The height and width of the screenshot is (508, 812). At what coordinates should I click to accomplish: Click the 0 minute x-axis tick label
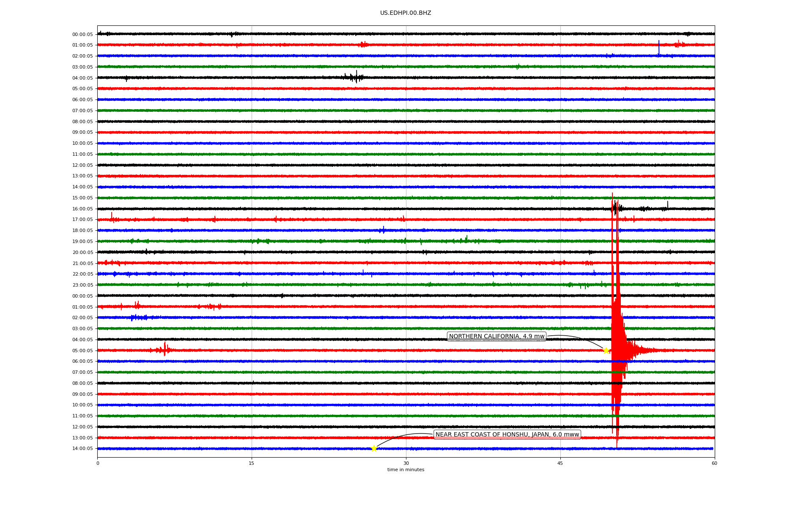point(98,463)
